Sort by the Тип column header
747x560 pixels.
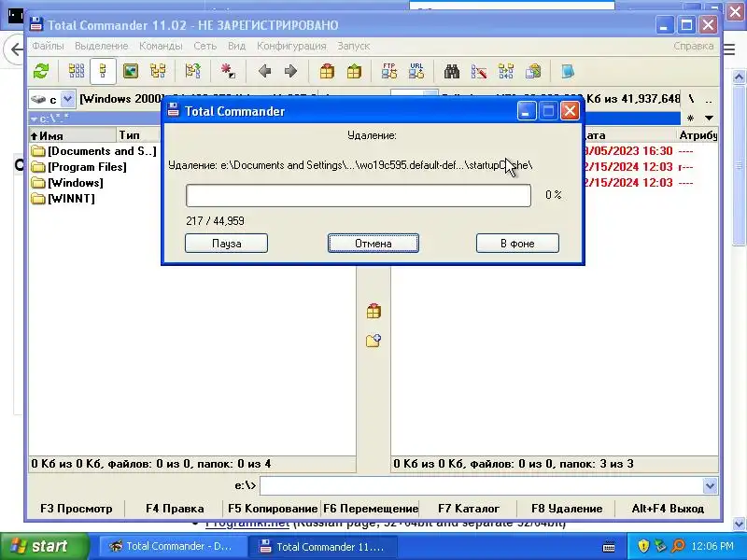coord(137,135)
